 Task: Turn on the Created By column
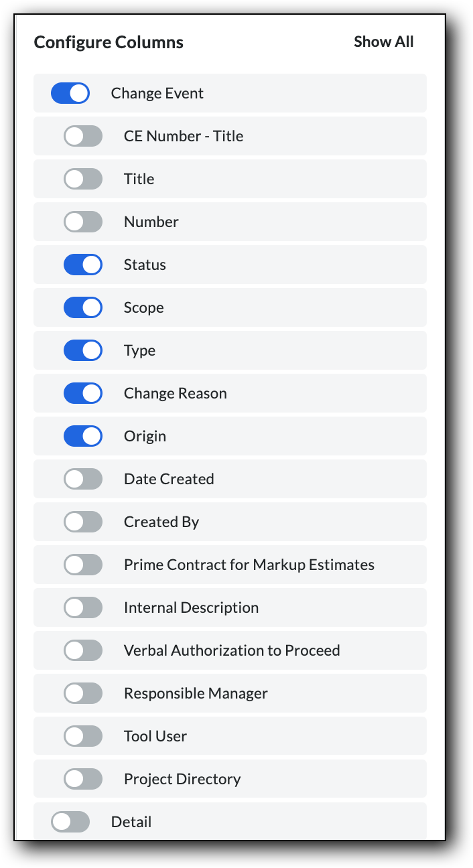point(82,522)
